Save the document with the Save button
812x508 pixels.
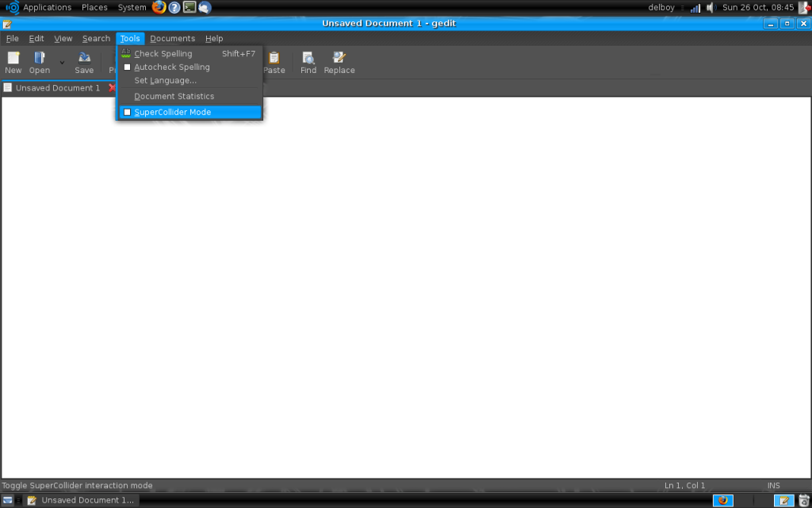click(x=84, y=63)
